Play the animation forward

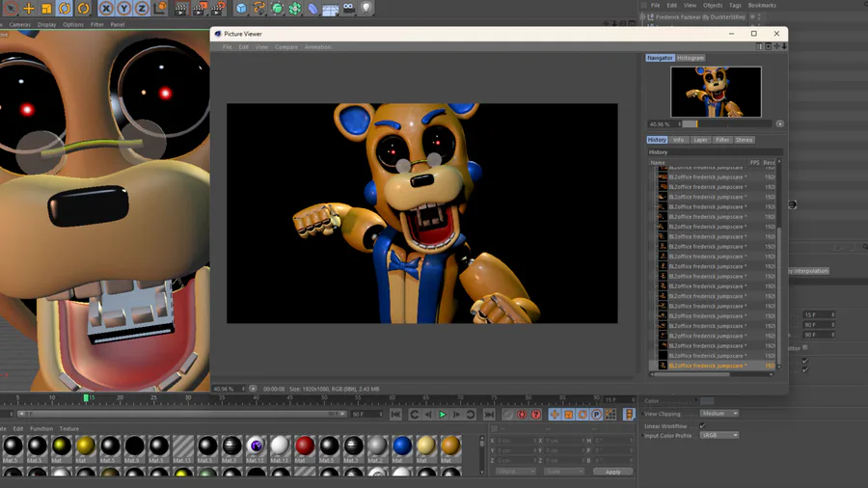click(443, 415)
